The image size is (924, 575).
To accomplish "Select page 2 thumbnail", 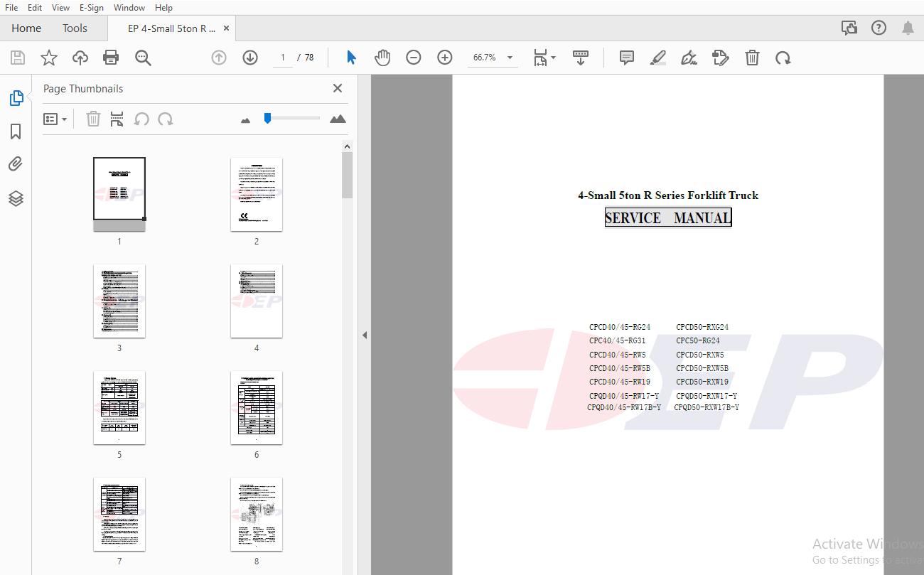I will tap(257, 194).
